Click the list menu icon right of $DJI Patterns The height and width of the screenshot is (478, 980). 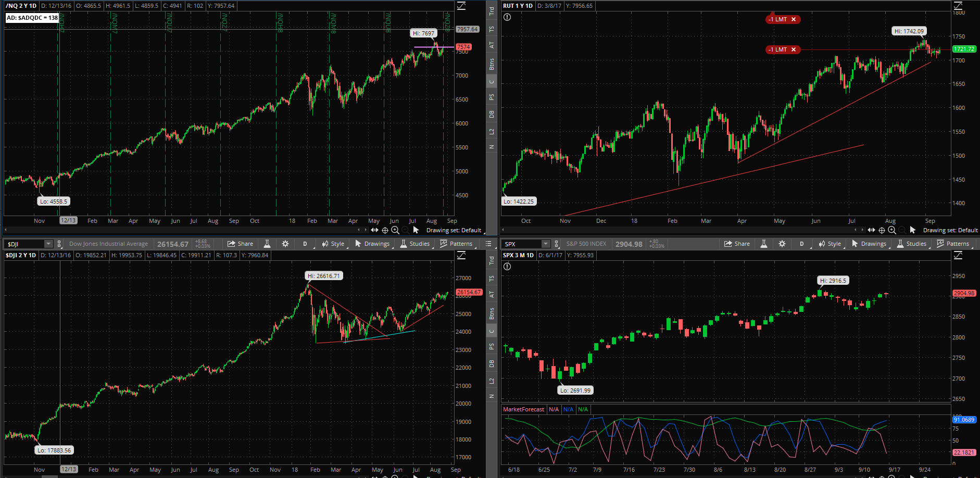click(488, 244)
